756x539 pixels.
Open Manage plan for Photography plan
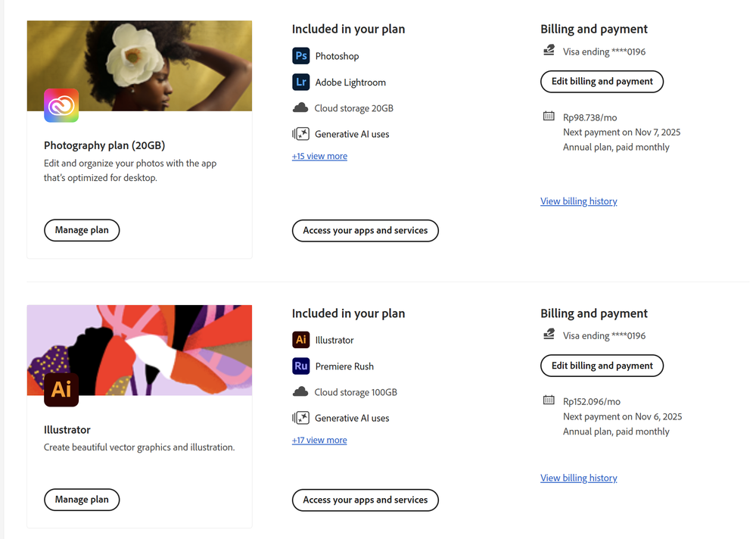click(82, 230)
